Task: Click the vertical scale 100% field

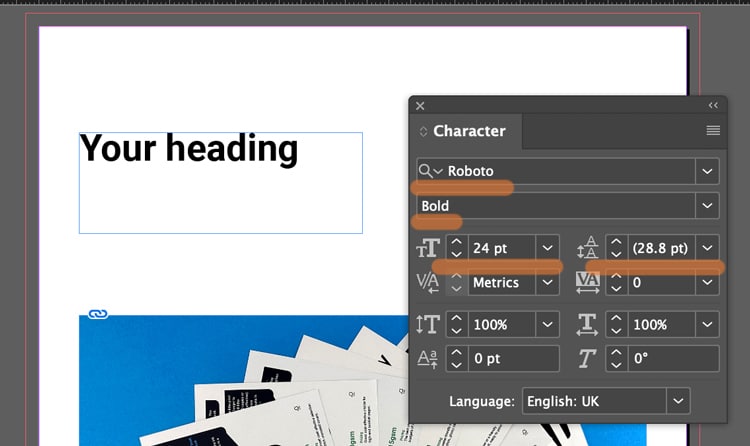Action: pos(501,324)
